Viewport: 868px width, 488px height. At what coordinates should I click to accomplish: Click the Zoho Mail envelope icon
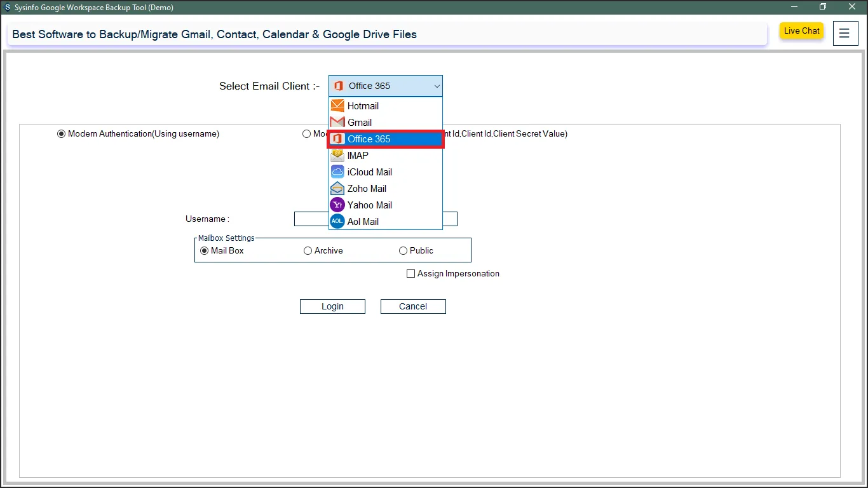[x=337, y=189]
